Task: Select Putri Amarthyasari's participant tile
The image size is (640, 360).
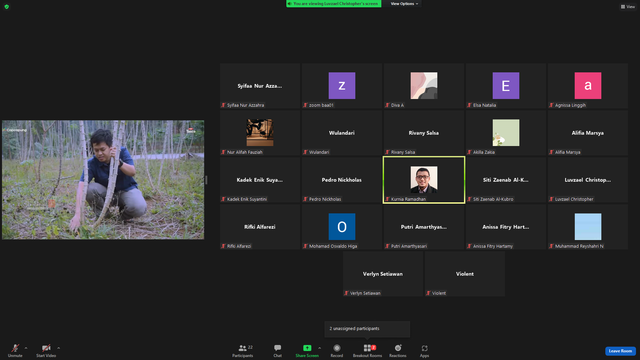Action: coord(424,227)
